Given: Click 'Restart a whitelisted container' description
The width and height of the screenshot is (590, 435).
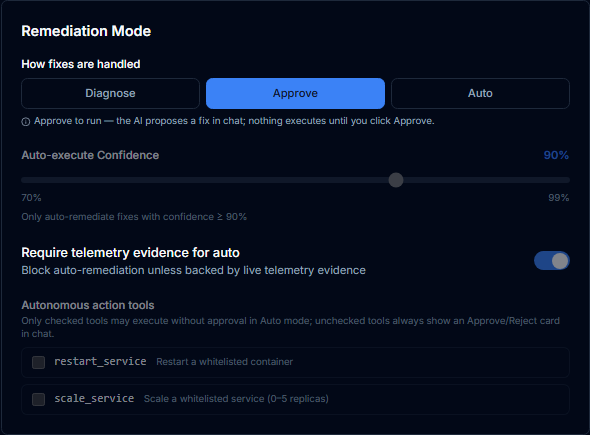Looking at the screenshot, I should 225,362.
